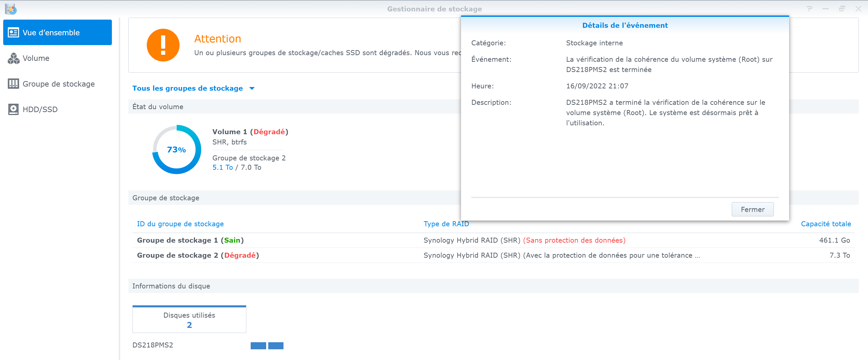Click the Vue d'ensemble sidebar icon
Image resolution: width=868 pixels, height=360 pixels.
click(13, 33)
